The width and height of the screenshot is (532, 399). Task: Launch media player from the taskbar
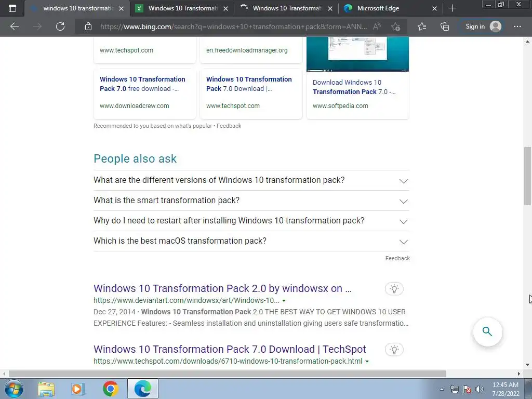(78, 389)
